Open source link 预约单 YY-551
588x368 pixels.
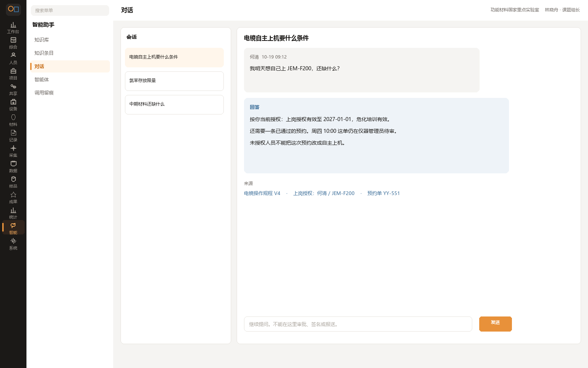[383, 193]
